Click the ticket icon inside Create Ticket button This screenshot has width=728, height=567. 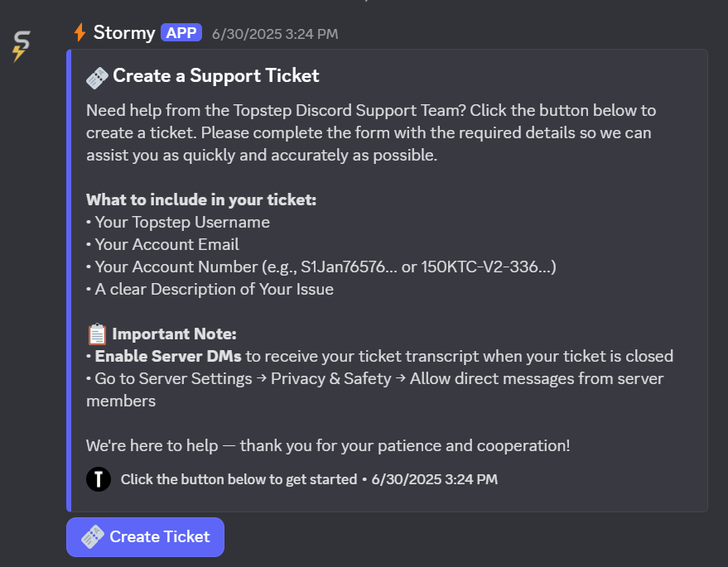94,536
